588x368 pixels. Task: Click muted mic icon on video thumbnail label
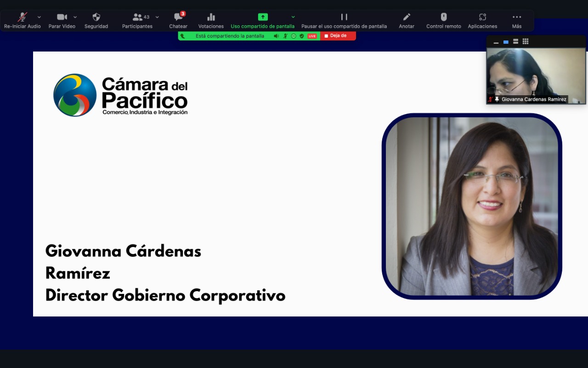[x=491, y=99]
